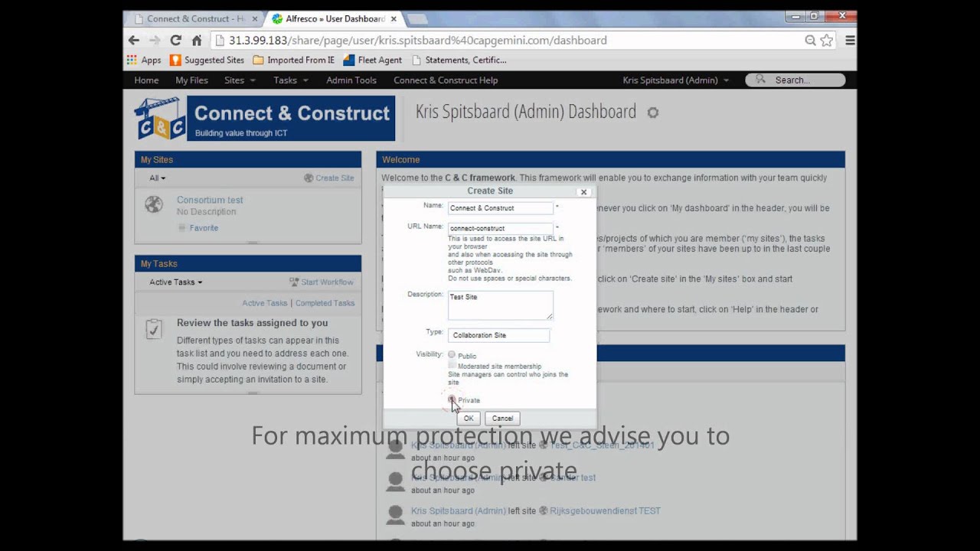Click the Start Workflow link

click(x=327, y=282)
